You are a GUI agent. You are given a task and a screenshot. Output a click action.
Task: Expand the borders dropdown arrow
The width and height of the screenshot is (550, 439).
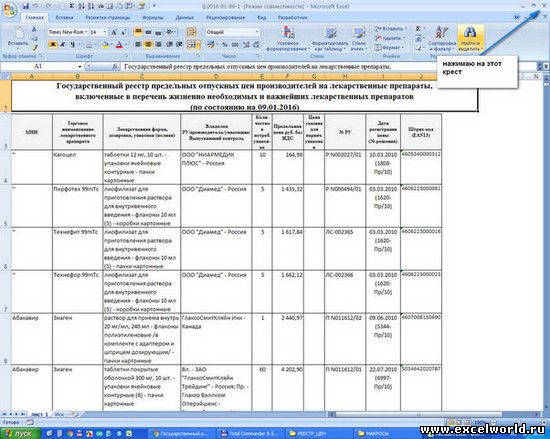(x=95, y=45)
